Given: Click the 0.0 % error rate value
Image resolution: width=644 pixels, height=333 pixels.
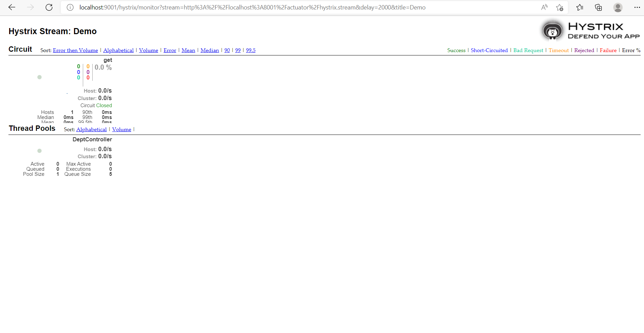Looking at the screenshot, I should point(103,68).
